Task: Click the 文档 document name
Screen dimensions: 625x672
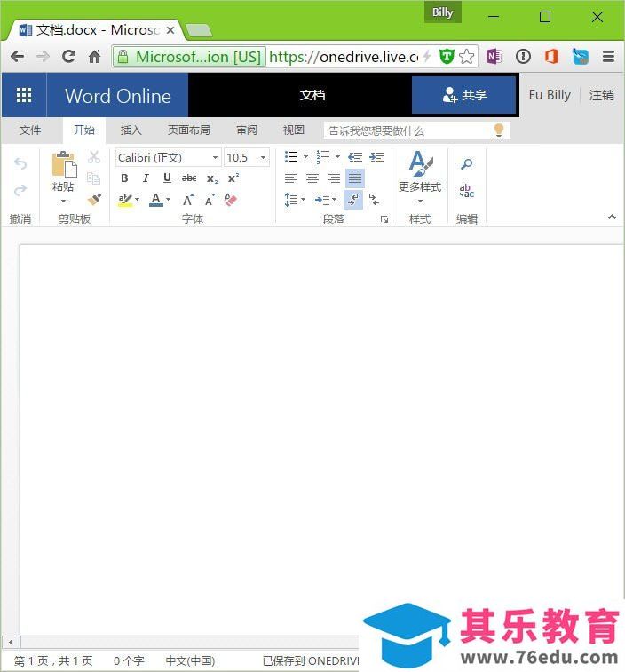Action: [x=312, y=95]
